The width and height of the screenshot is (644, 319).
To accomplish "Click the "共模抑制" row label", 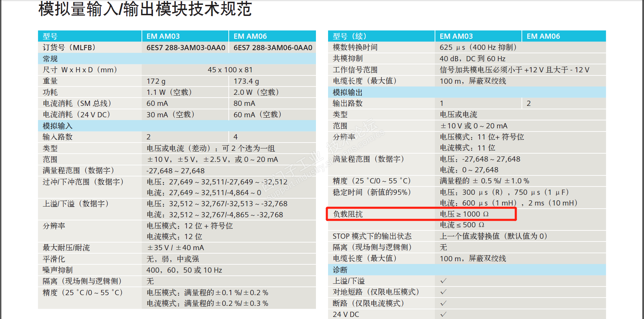I will (x=348, y=58).
